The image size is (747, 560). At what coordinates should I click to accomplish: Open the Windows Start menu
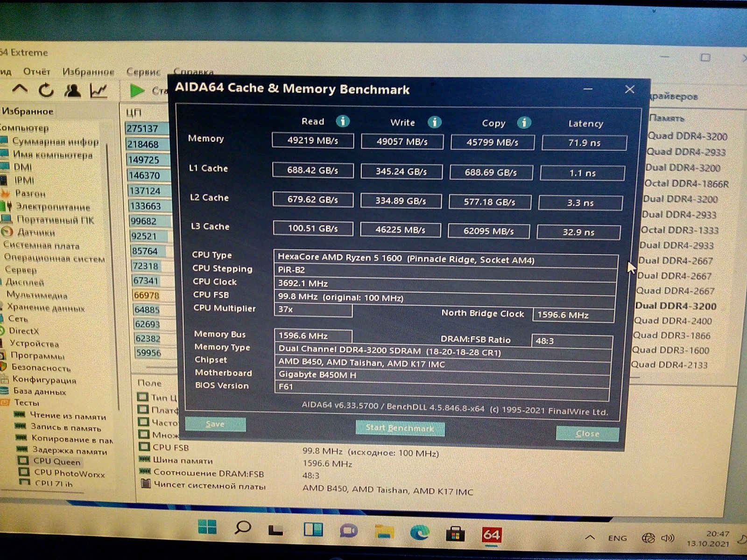pos(207,527)
